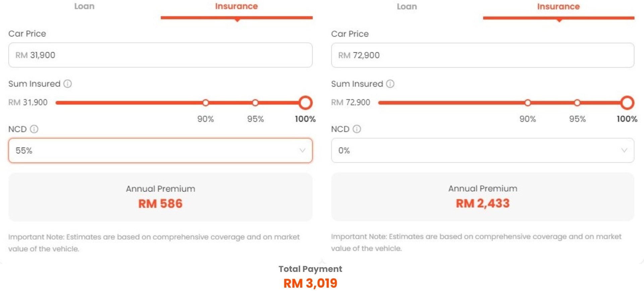Switch to the left panel Loan tab

click(84, 6)
